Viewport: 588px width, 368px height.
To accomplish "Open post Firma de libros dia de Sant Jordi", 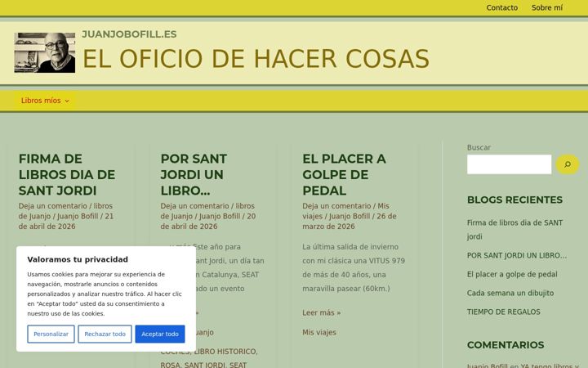I will (x=67, y=175).
